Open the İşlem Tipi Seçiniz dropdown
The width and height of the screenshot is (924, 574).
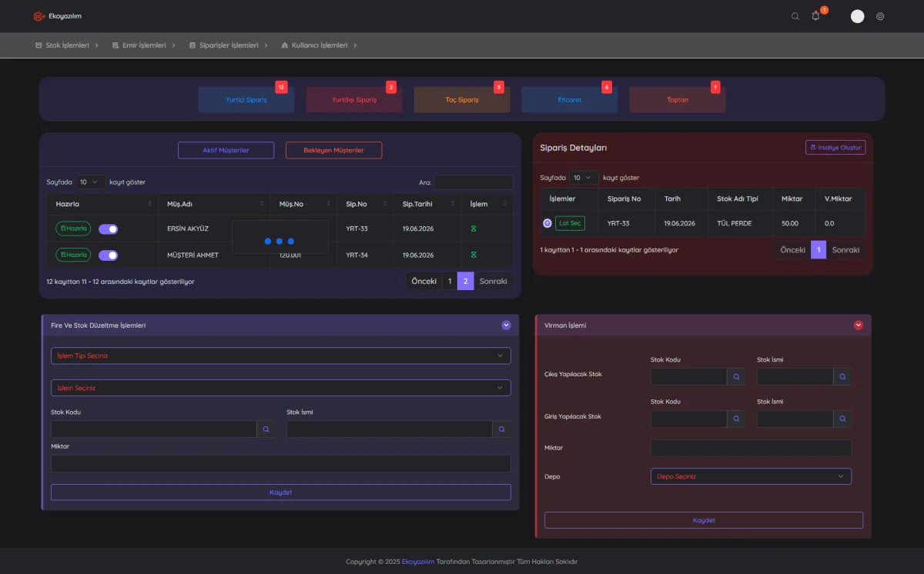[x=281, y=355]
